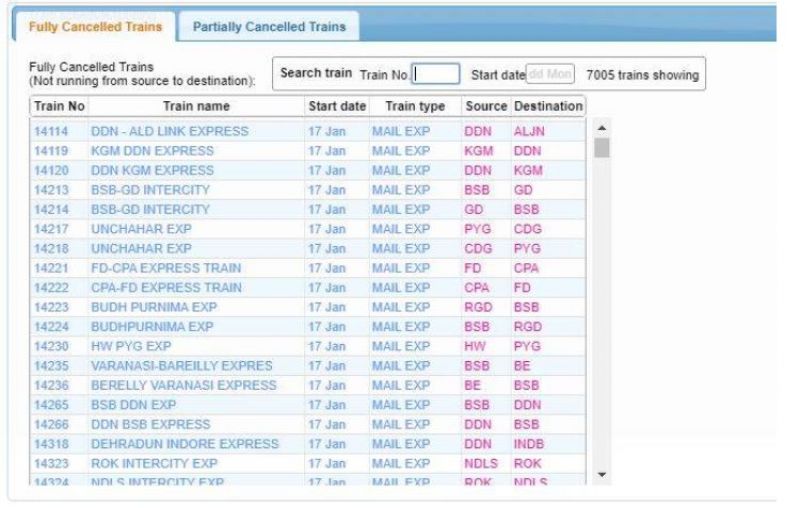Click the Source column header
The image size is (800, 508).
coord(486,105)
